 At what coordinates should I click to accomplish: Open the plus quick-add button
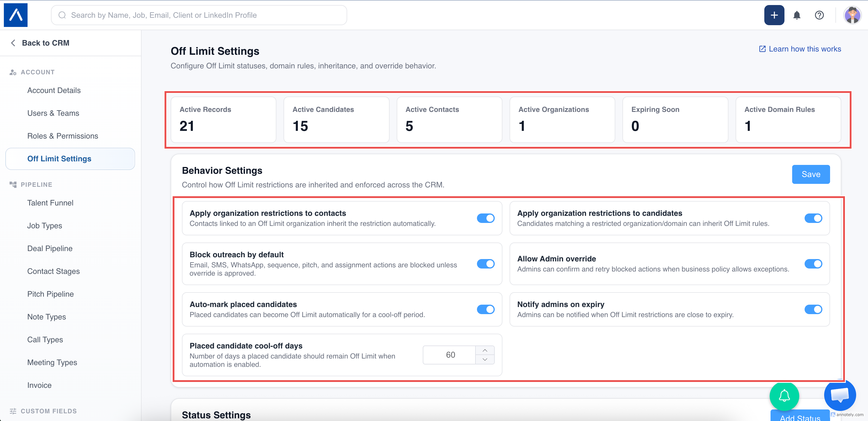pos(774,15)
